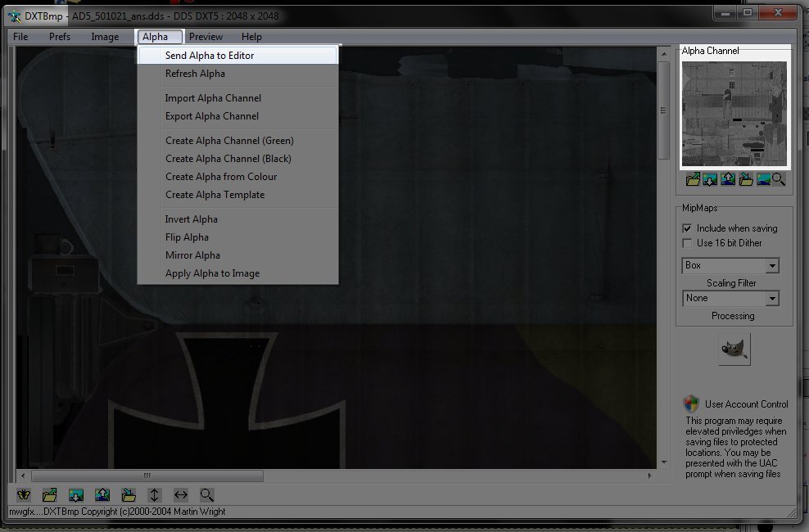Click the User Account Control heading
The image size is (809, 532).
747,404
